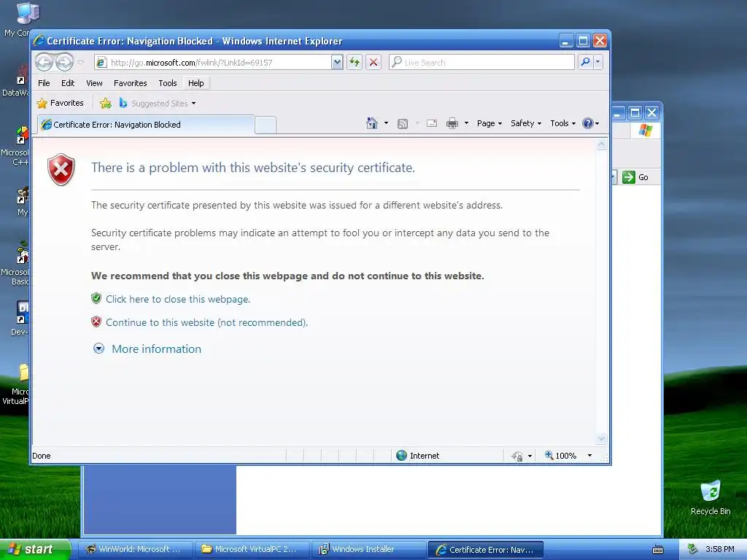The image size is (747, 560).
Task: Open the Safety command menu
Action: [526, 123]
